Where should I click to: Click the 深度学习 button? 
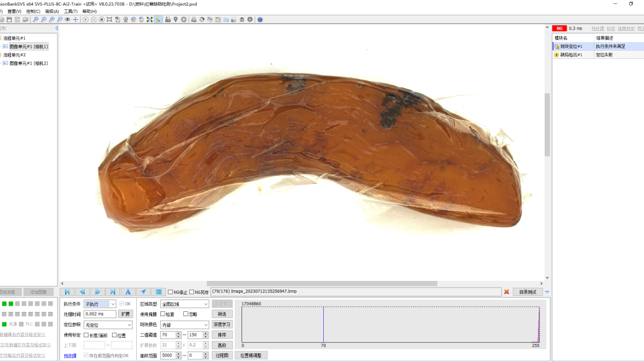(x=222, y=325)
